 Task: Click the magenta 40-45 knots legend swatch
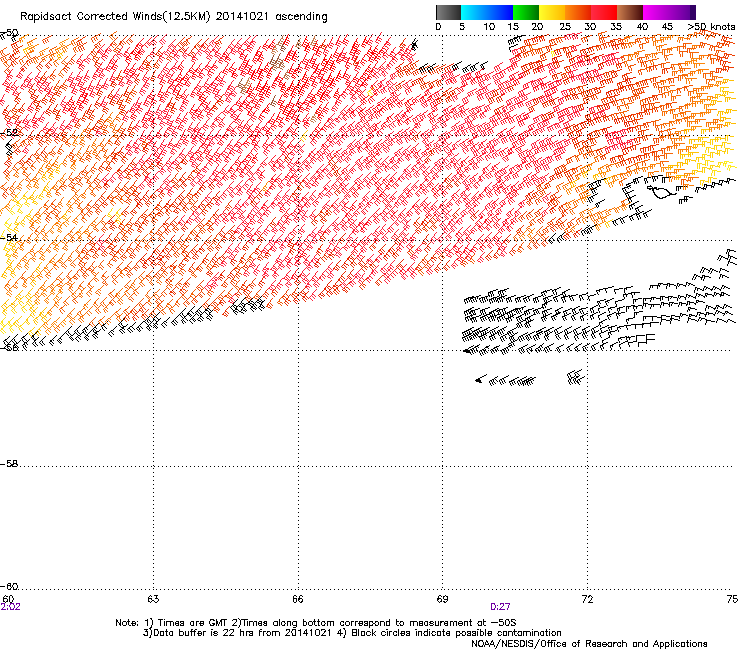point(656,12)
